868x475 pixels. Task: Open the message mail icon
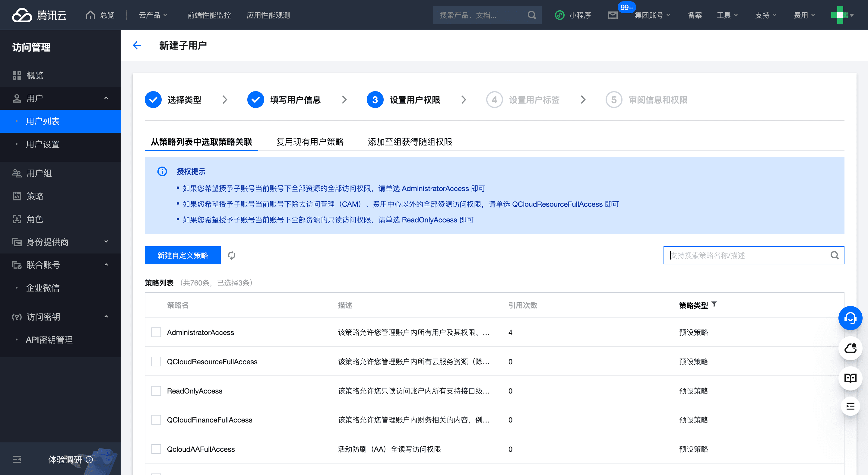click(613, 15)
